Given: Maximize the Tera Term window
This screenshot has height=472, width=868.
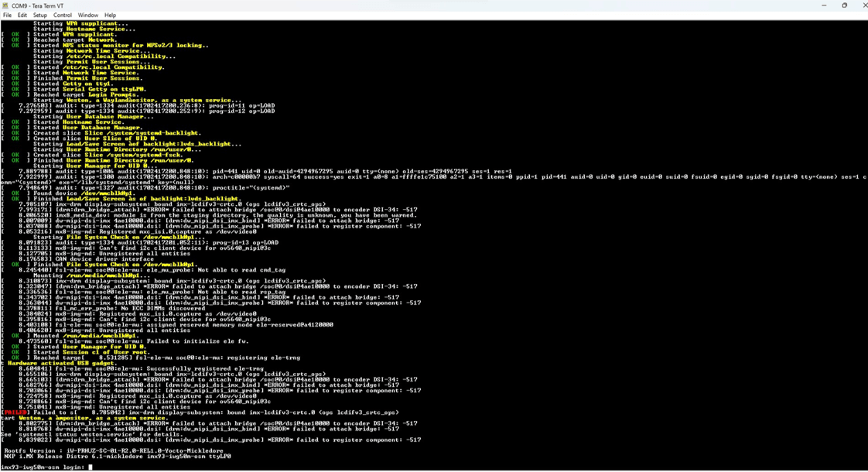Looking at the screenshot, I should click(844, 5).
